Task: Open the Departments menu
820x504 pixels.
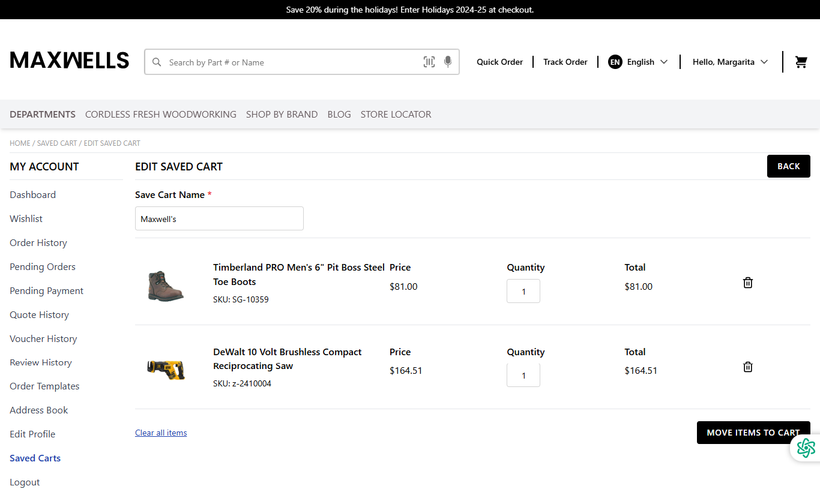Action: pyautogui.click(x=43, y=114)
